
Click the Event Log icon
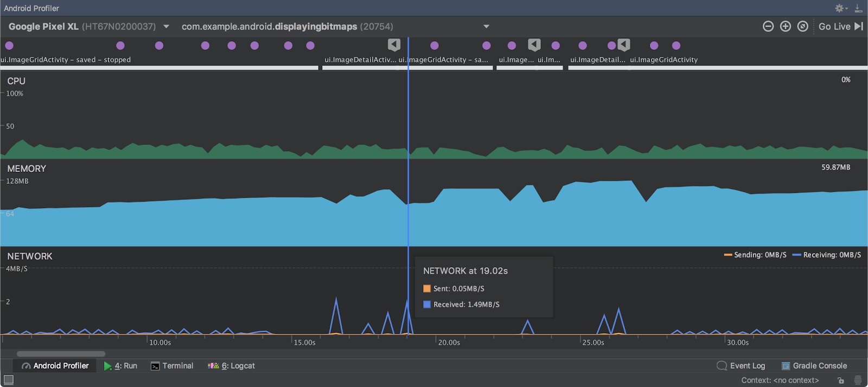[x=722, y=366]
